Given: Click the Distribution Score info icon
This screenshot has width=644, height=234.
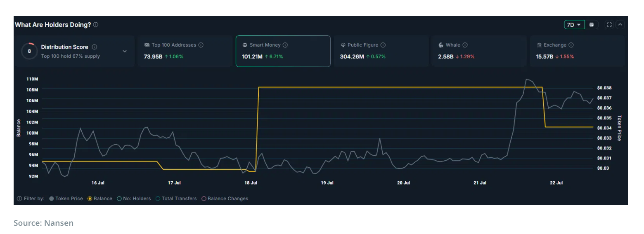Looking at the screenshot, I should pos(95,47).
